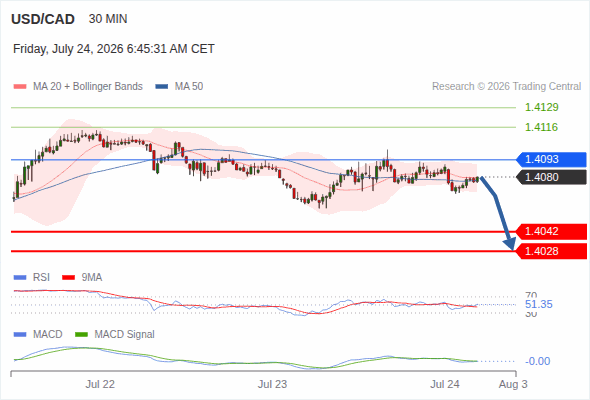Click the 30 MIN timeframe label
Image resolution: width=590 pixels, height=400 pixels.
(x=108, y=19)
